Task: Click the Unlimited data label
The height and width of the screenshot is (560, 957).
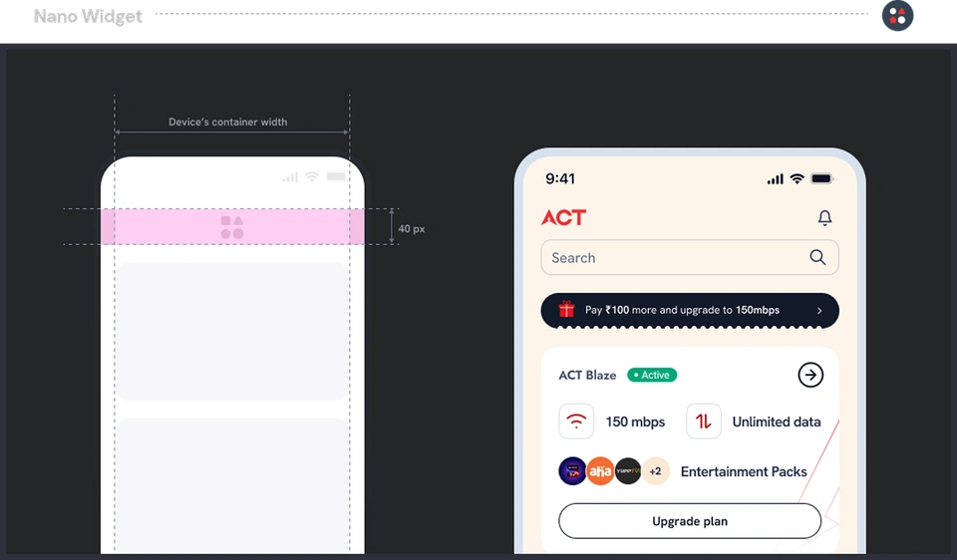Action: tap(777, 421)
